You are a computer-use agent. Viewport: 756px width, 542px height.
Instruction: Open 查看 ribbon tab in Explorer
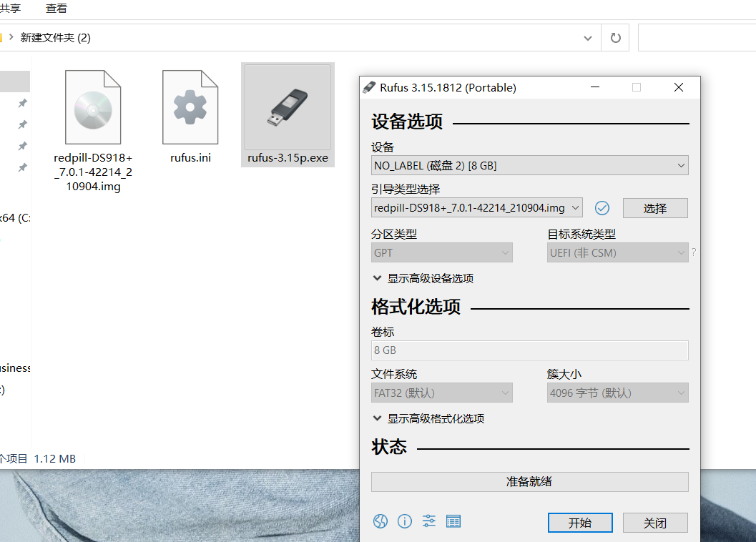(x=57, y=8)
